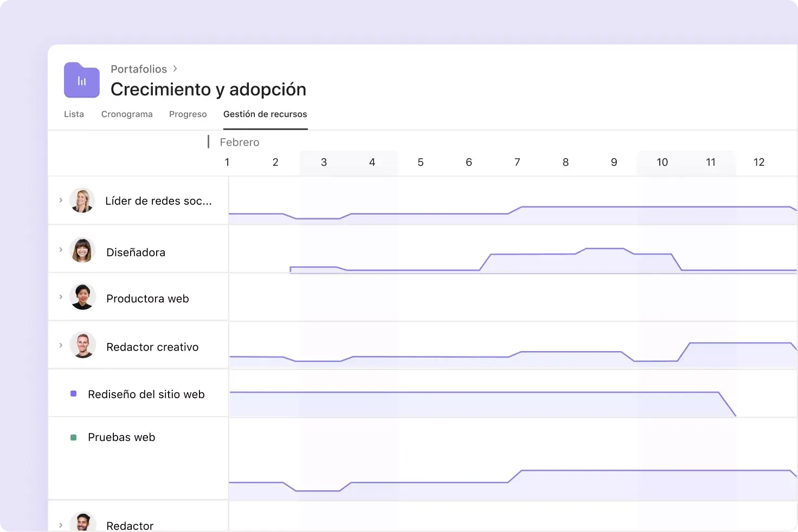Select the Diseñadora profile picture
The height and width of the screenshot is (532, 798).
82,250
